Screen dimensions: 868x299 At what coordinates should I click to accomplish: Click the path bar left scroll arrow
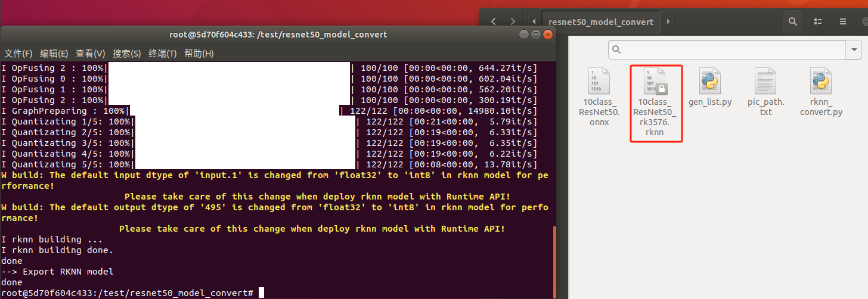534,21
